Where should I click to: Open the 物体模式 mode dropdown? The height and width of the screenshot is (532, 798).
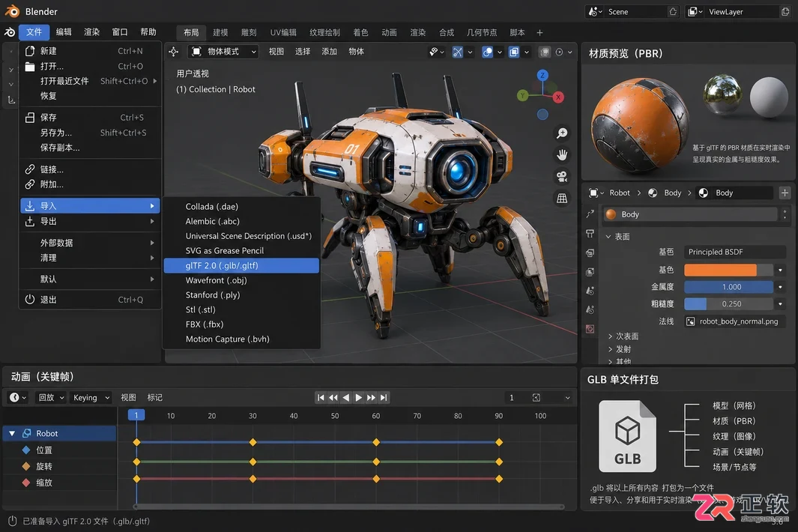coord(223,52)
